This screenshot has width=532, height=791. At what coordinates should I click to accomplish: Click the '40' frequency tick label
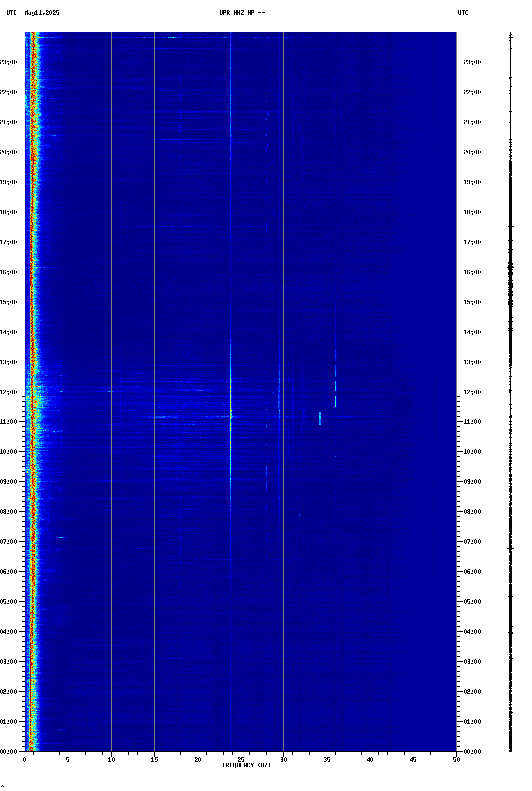370,760
